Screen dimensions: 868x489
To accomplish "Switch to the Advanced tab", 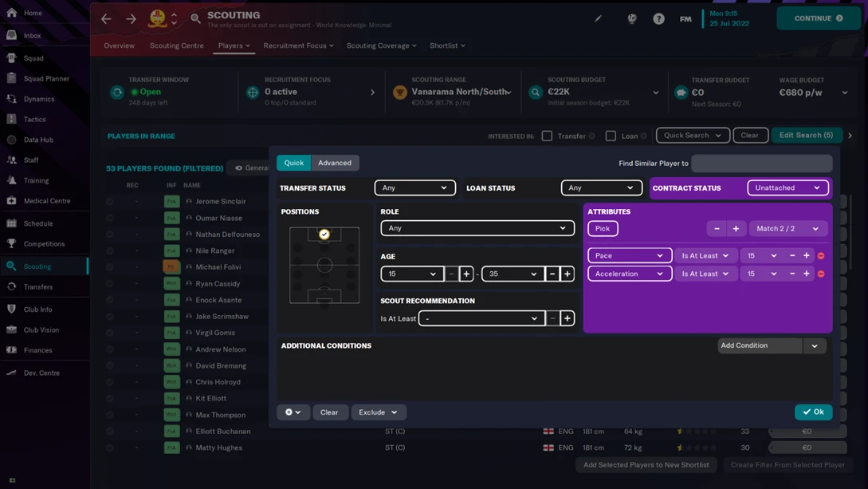I will click(x=334, y=163).
